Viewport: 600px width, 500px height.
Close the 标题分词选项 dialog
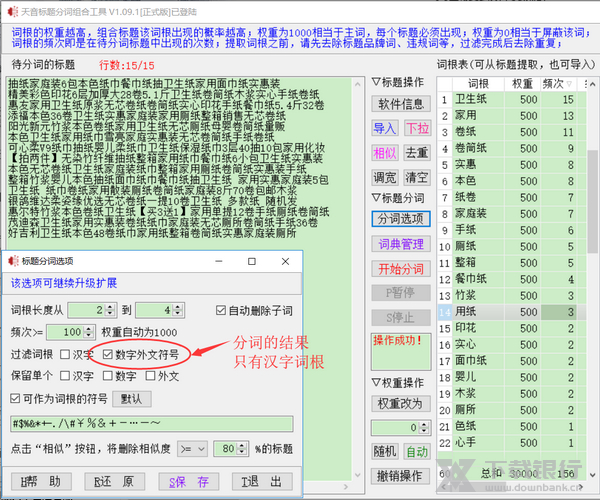pyautogui.click(x=285, y=261)
